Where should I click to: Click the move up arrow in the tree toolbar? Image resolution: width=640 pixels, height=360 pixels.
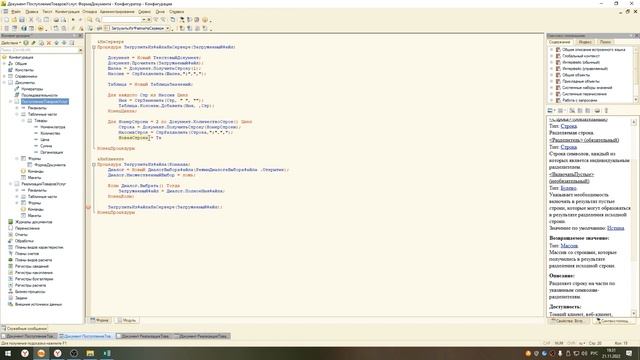(57, 43)
